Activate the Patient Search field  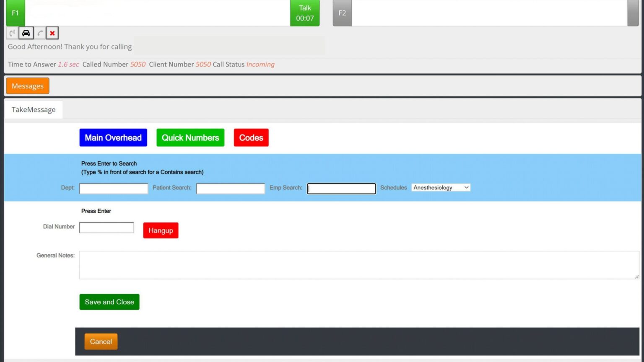(230, 188)
